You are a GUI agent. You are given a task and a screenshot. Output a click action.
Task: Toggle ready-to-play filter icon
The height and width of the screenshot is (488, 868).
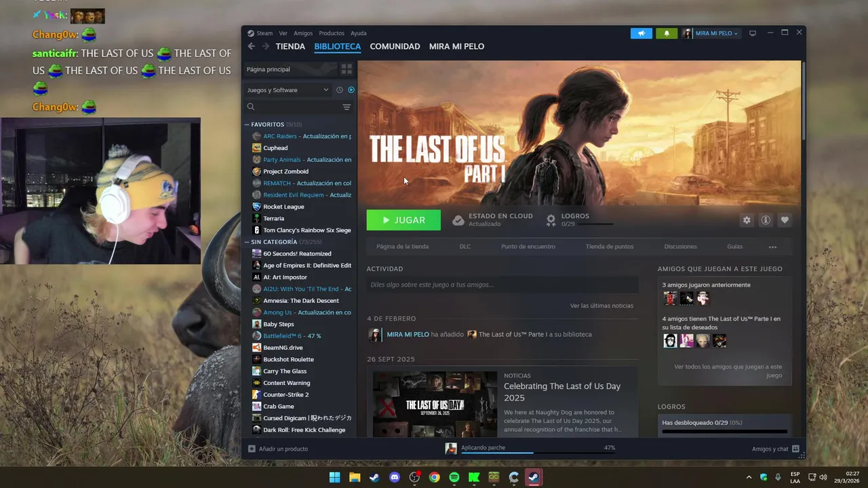tap(351, 90)
